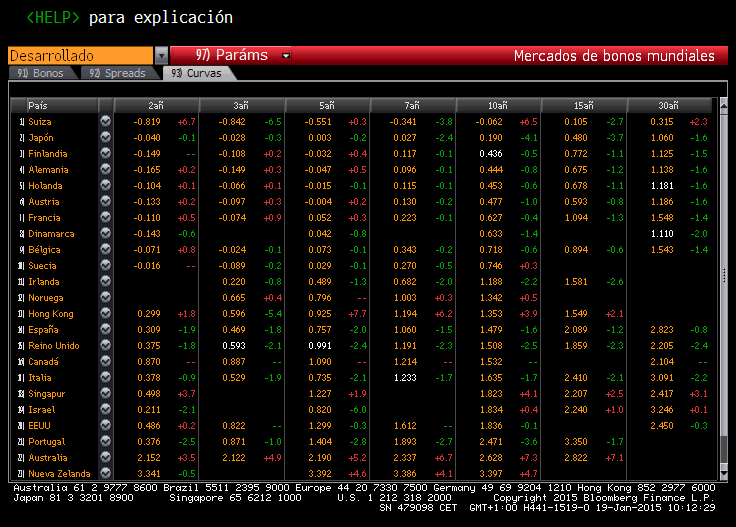The height and width of the screenshot is (527, 736).
Task: Switch to the 92) Spreads tab
Action: (x=117, y=73)
